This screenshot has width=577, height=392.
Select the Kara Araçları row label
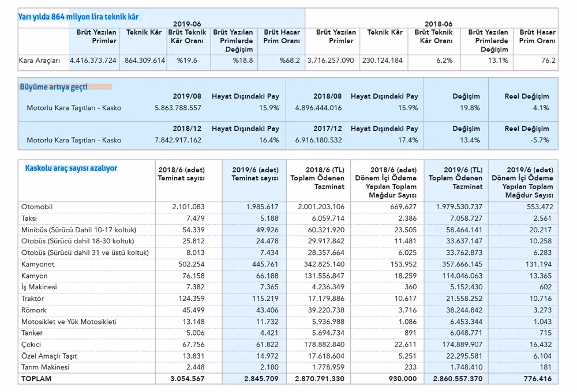39,61
